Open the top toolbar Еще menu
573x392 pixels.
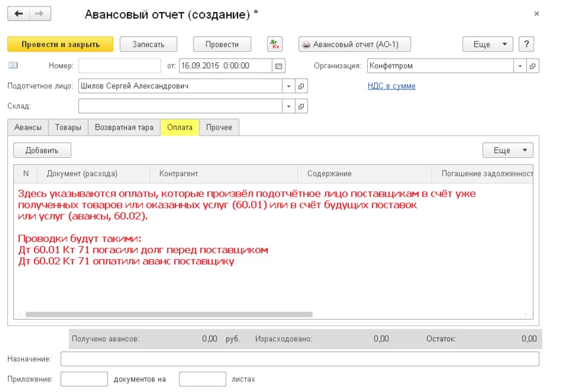point(488,44)
